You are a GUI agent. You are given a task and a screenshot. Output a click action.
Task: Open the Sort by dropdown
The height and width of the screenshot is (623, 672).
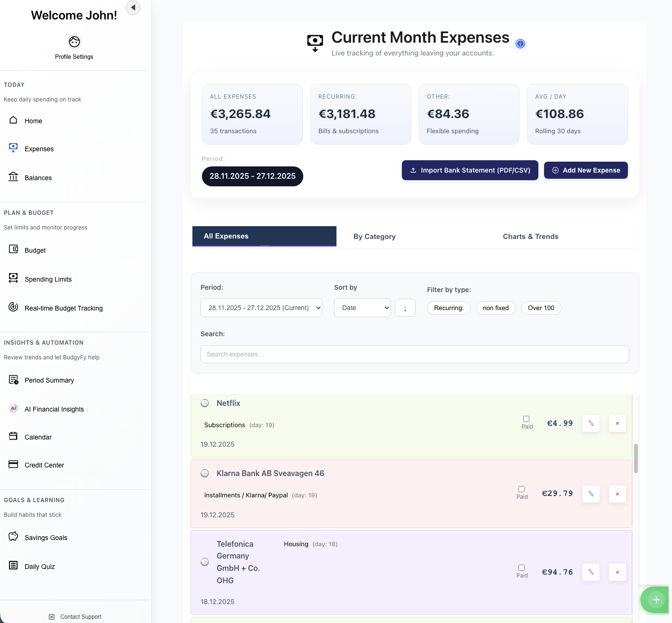pos(362,308)
